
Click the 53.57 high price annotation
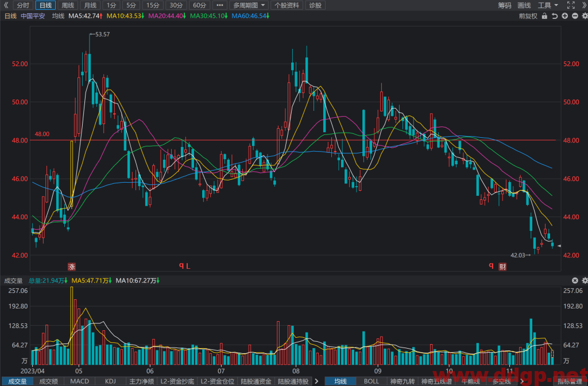pos(100,34)
